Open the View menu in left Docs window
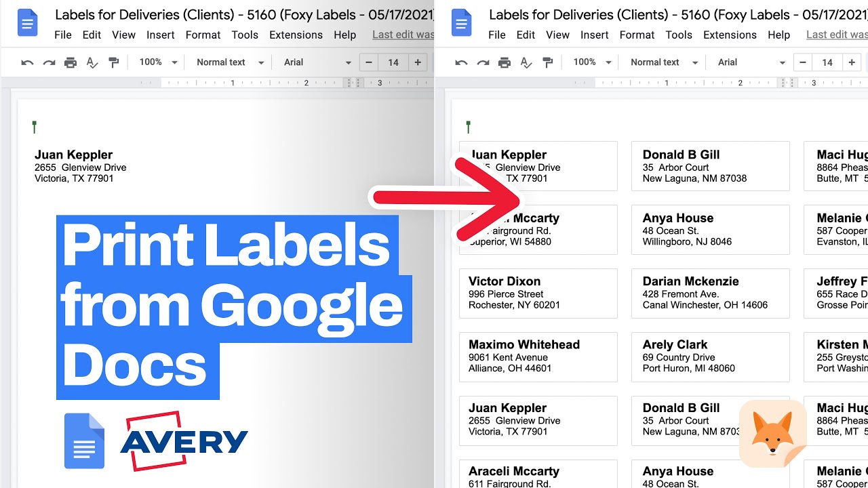 click(x=124, y=35)
